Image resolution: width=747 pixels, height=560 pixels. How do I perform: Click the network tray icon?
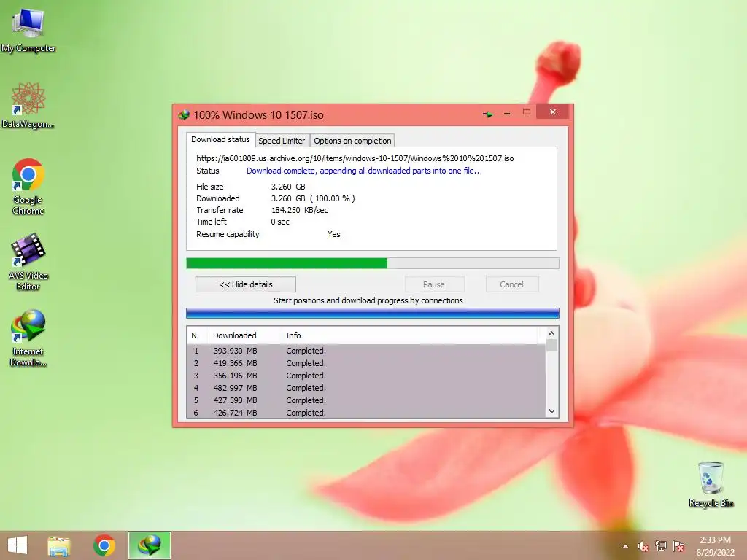click(660, 546)
